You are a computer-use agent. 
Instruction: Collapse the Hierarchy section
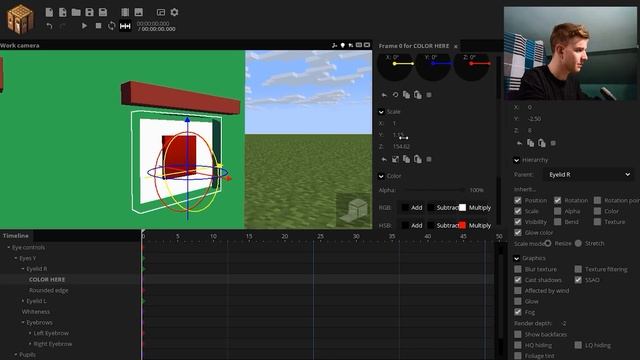click(x=517, y=160)
